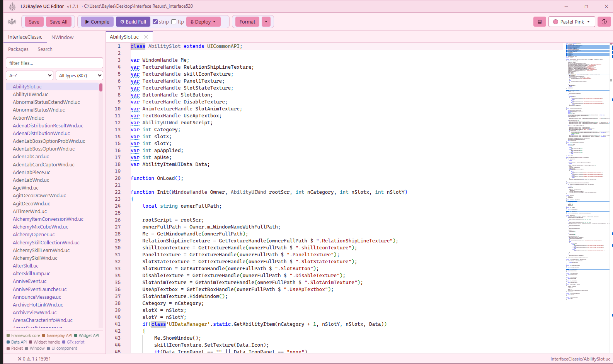Image resolution: width=613 pixels, height=364 pixels.
Task: Click the Window legend entry
Action: (x=35, y=348)
